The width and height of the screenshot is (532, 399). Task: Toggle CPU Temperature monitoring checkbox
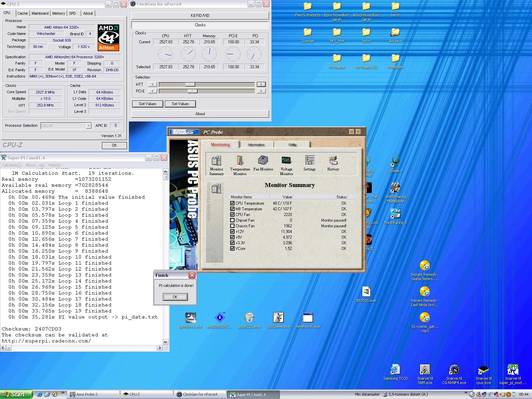coord(232,203)
